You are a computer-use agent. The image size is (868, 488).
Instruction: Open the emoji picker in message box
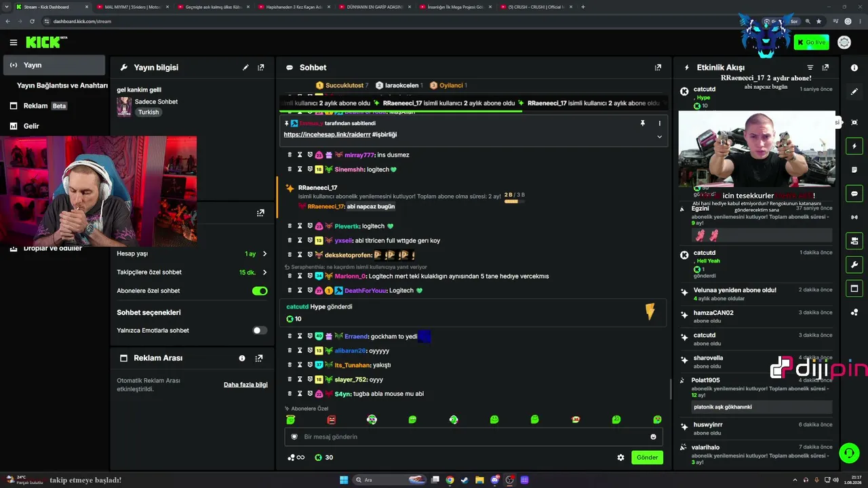(653, 437)
